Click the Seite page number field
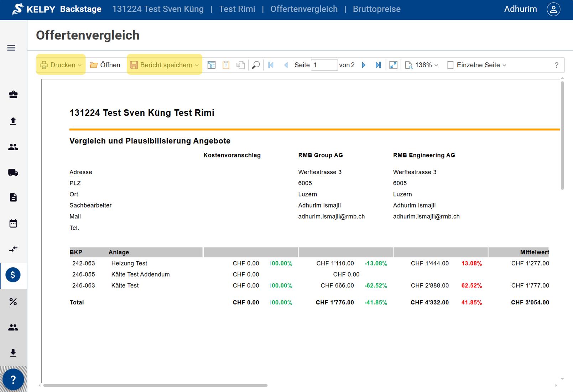The width and height of the screenshot is (573, 392). point(324,65)
